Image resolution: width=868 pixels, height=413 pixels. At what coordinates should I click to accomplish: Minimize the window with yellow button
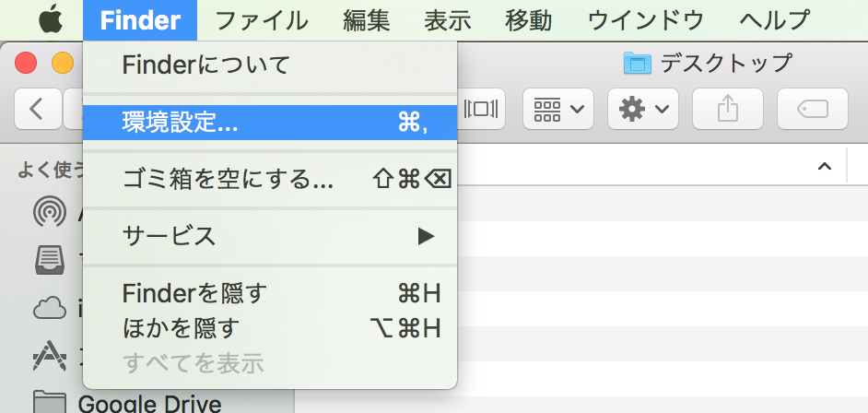click(63, 63)
